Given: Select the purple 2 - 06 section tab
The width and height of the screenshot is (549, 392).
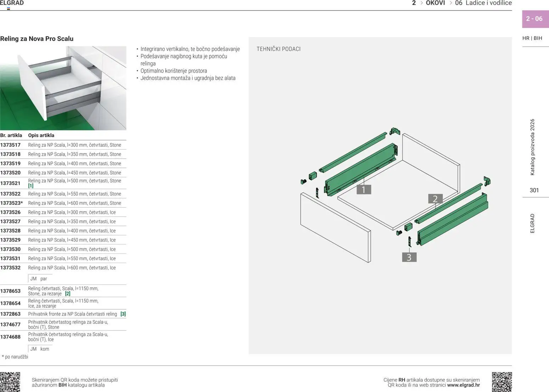Looking at the screenshot, I should pos(534,19).
